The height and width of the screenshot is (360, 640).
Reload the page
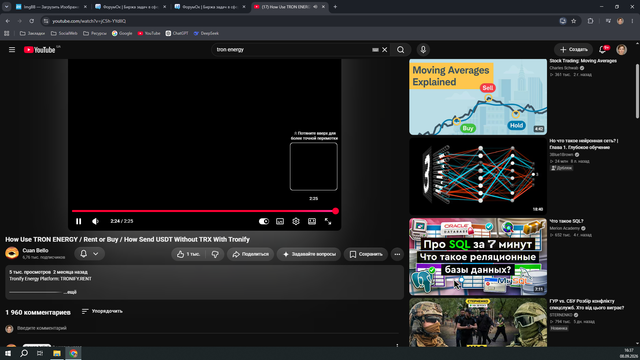coord(31,21)
